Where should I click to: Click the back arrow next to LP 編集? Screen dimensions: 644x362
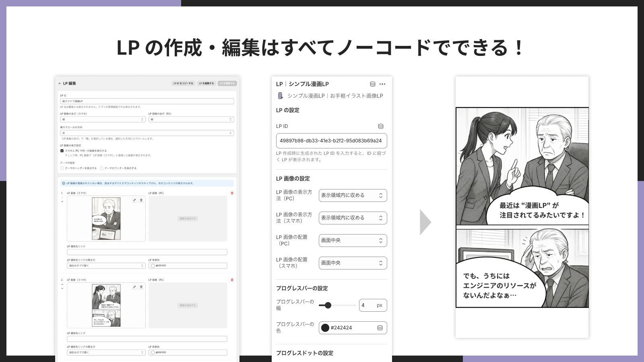60,84
